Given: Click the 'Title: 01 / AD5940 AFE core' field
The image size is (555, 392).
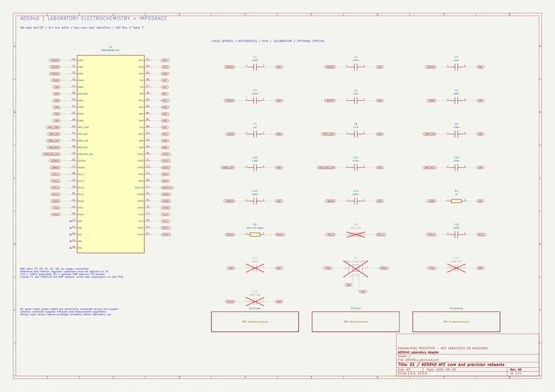Looking at the screenshot, I should (x=451, y=364).
